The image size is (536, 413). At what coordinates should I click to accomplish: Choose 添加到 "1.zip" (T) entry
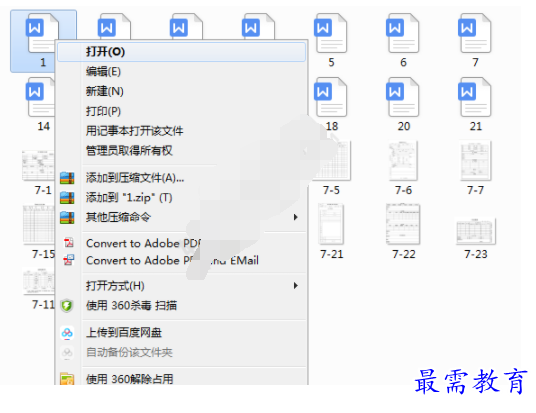(x=182, y=198)
